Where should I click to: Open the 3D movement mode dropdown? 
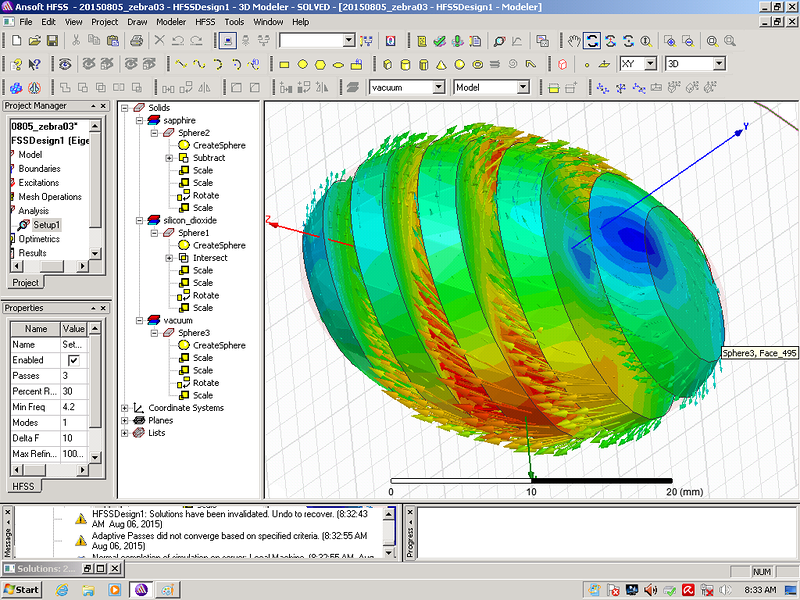(717, 64)
